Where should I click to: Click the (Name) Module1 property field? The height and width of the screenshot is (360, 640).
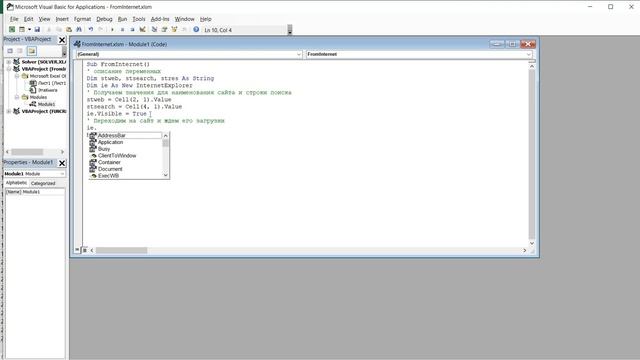pos(35,192)
